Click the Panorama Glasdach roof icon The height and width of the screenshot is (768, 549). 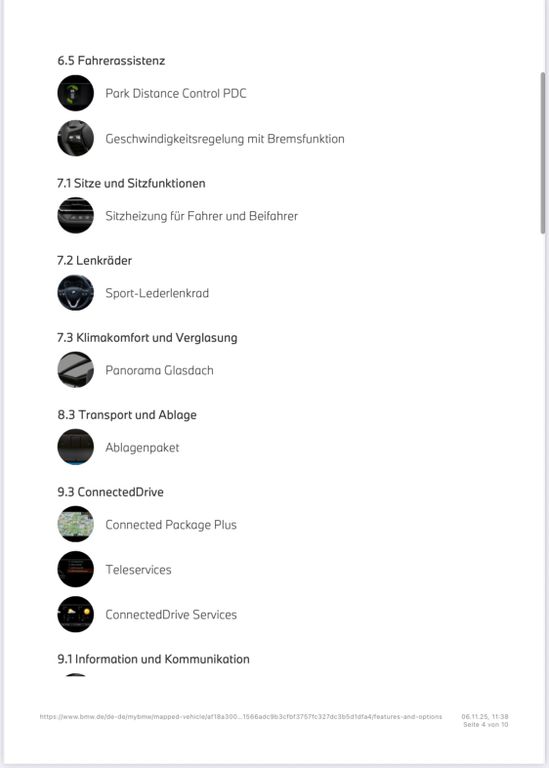point(75,370)
